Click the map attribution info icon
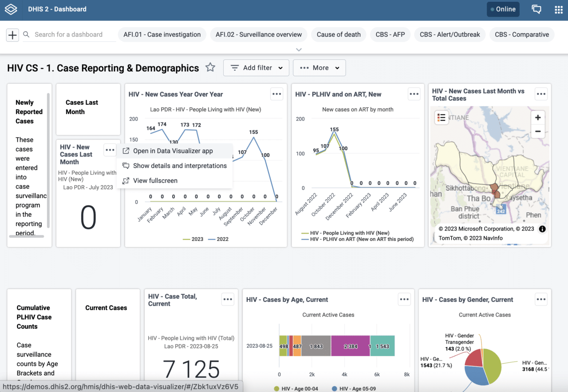Screen dimensions: 568x392 (x=542, y=229)
